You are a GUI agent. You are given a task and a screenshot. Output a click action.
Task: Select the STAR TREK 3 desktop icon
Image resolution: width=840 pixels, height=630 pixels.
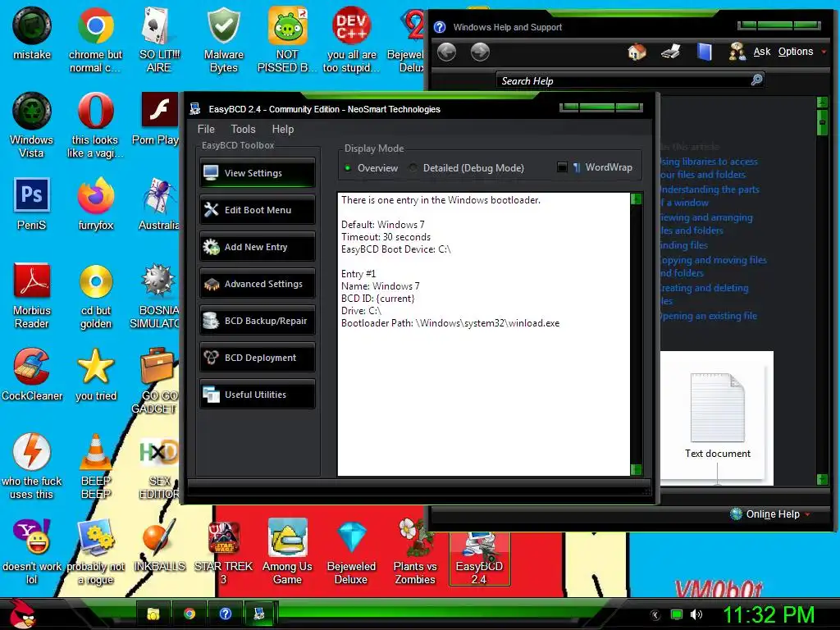tap(223, 552)
